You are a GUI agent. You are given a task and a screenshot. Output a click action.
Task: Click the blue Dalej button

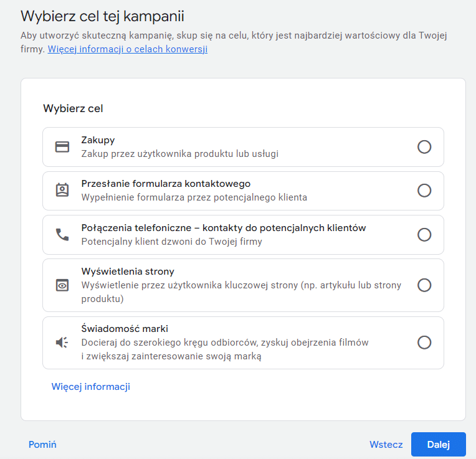point(438,445)
